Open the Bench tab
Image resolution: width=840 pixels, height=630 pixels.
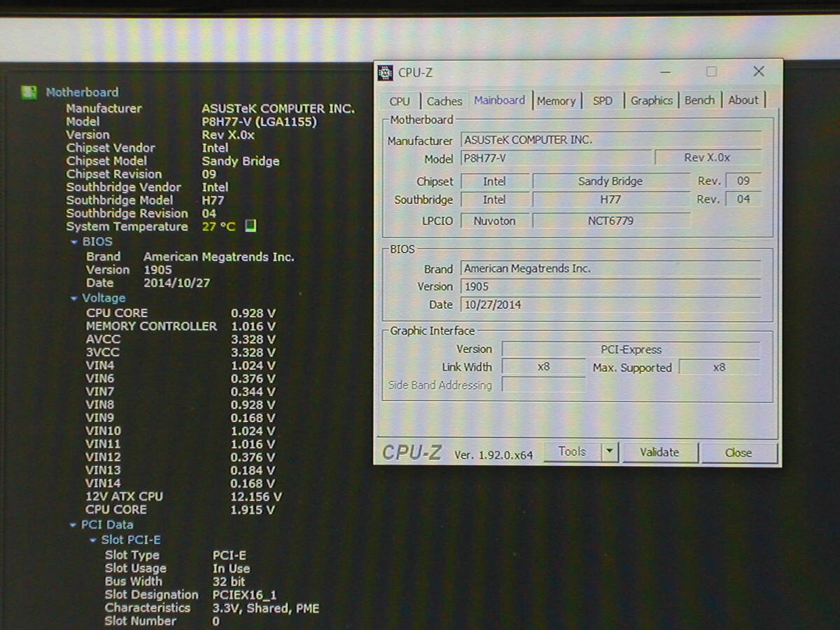click(699, 101)
